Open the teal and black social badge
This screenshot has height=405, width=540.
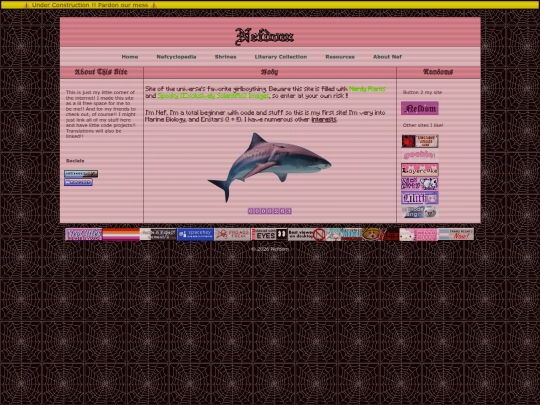coord(81,174)
